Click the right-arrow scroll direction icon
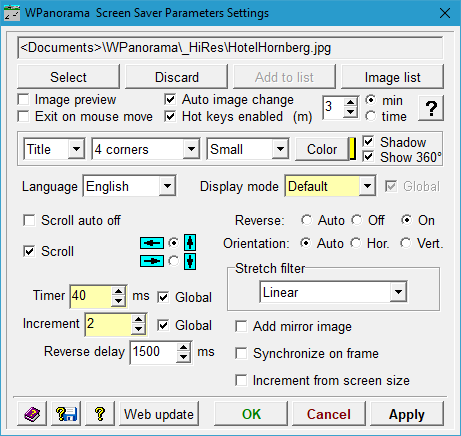This screenshot has width=461, height=436. click(x=152, y=261)
